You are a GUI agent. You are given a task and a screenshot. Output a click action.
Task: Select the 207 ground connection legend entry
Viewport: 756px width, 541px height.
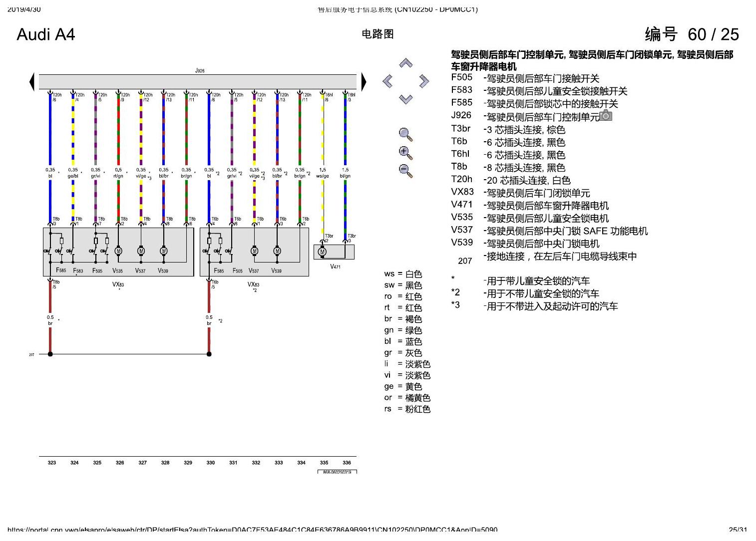[547, 258]
